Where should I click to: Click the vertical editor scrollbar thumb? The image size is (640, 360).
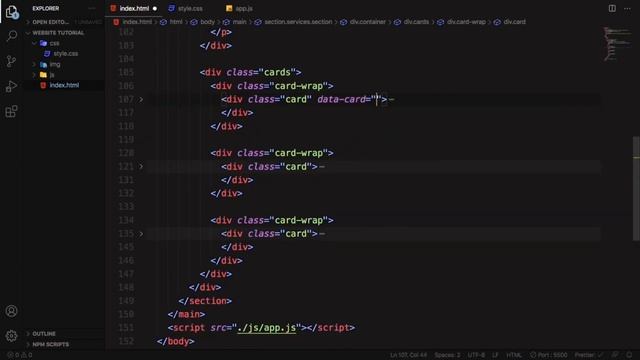(x=636, y=189)
